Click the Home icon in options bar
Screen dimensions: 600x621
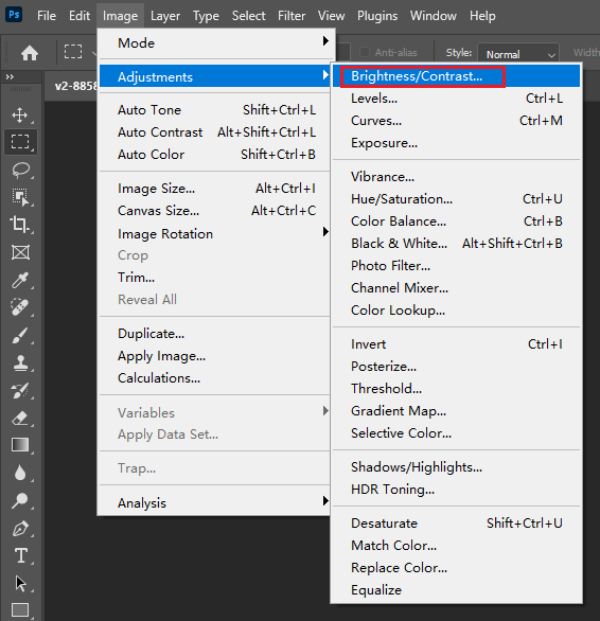(x=30, y=53)
